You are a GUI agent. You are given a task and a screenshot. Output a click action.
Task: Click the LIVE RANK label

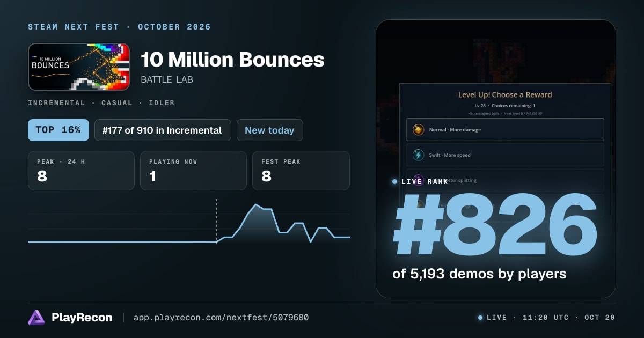(x=425, y=182)
